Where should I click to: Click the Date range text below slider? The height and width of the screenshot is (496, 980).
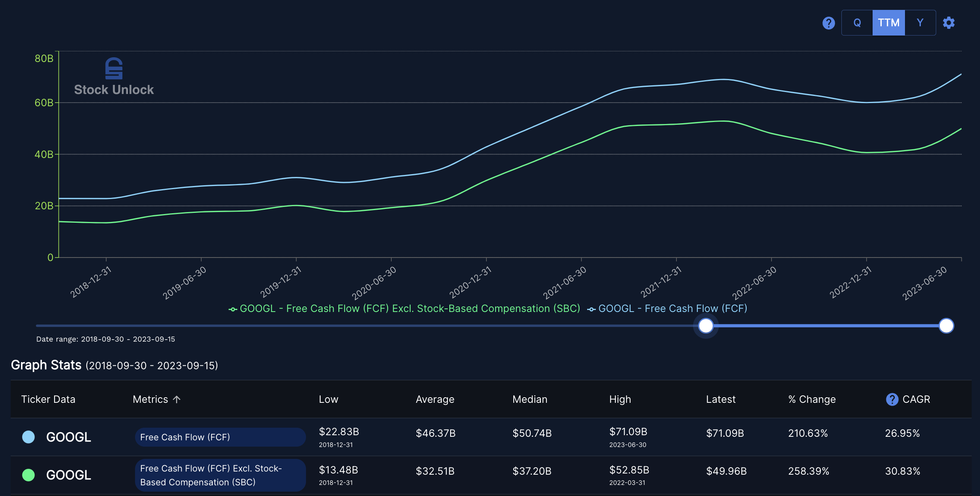pos(105,339)
